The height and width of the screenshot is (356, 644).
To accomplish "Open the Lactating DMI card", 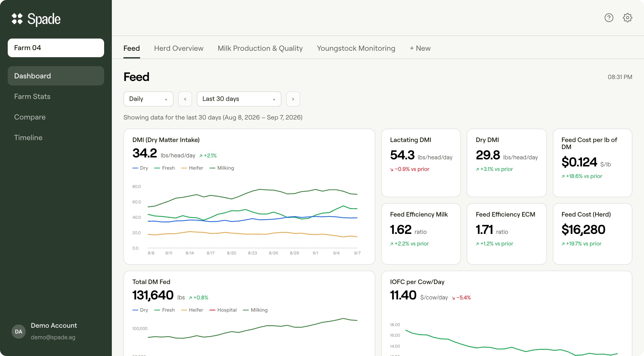I will (x=421, y=163).
